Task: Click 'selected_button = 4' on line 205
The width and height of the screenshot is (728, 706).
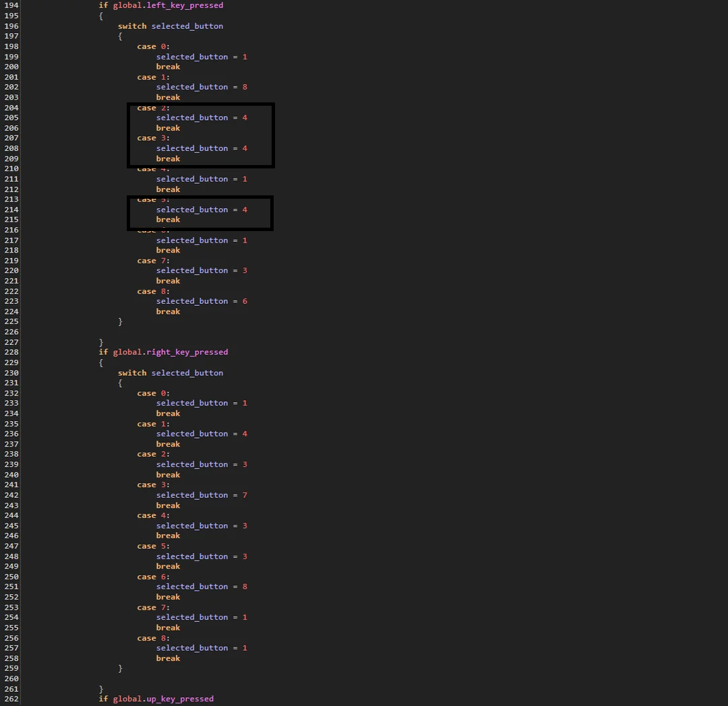Action: pos(202,118)
